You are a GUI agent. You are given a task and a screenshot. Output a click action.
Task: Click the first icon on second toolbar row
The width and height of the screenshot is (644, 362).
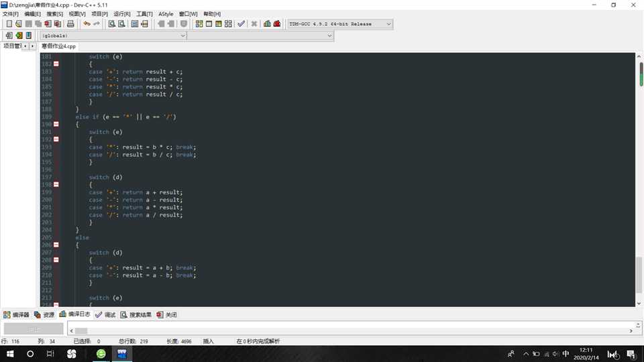click(x=9, y=36)
